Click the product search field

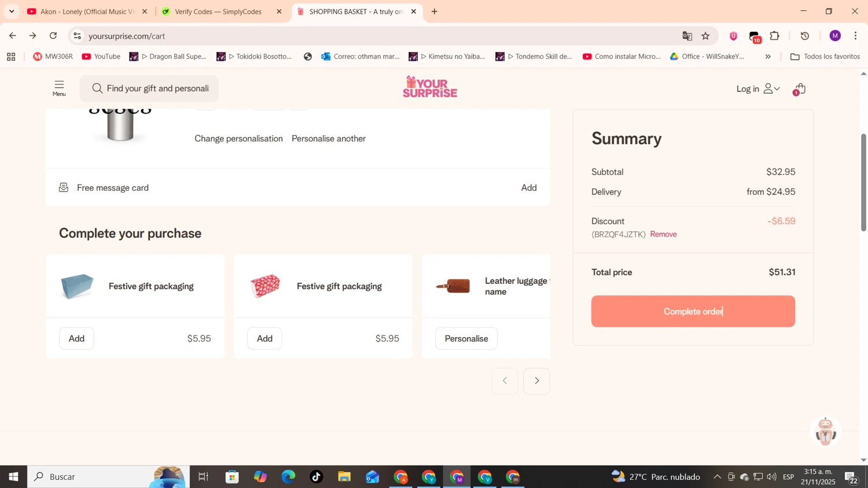(x=149, y=88)
